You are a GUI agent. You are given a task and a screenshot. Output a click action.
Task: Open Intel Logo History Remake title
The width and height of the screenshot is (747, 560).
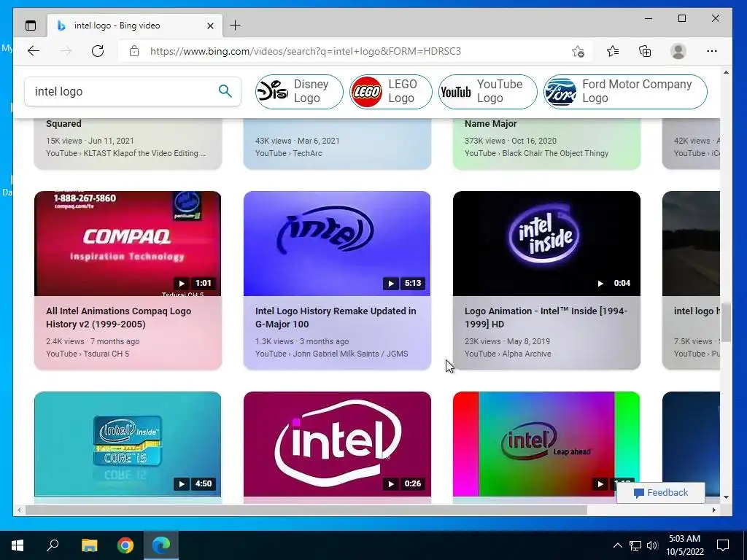click(336, 318)
